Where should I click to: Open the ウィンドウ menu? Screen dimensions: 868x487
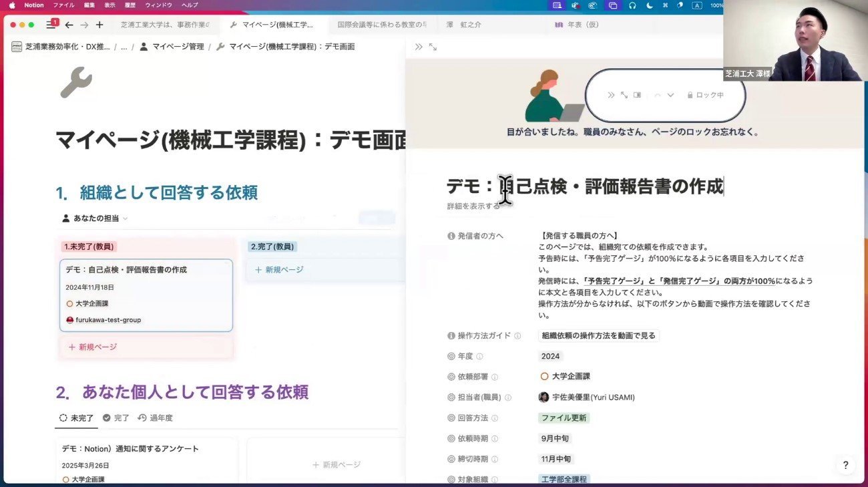158,5
